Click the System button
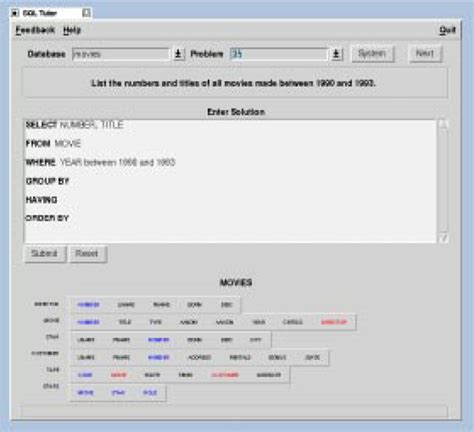 tap(372, 54)
